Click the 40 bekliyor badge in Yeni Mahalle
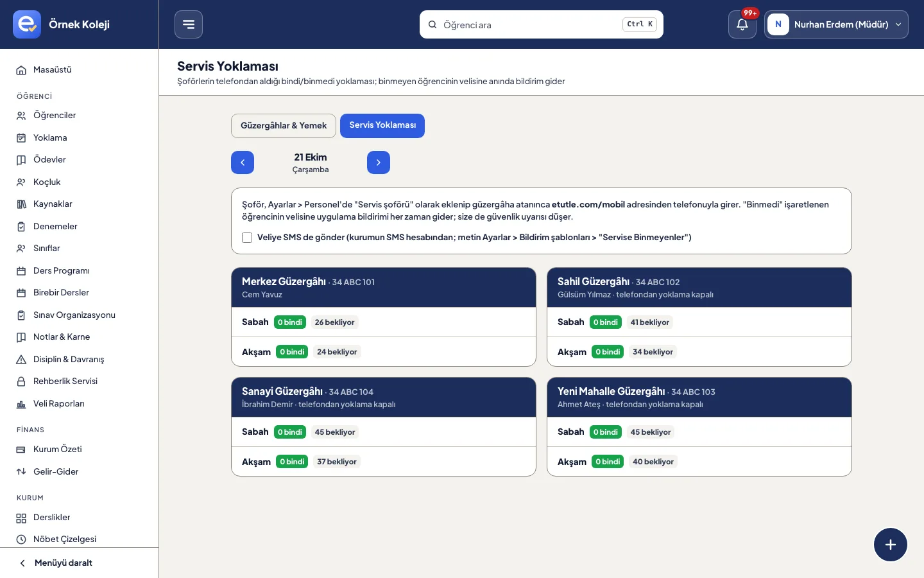 (x=653, y=462)
